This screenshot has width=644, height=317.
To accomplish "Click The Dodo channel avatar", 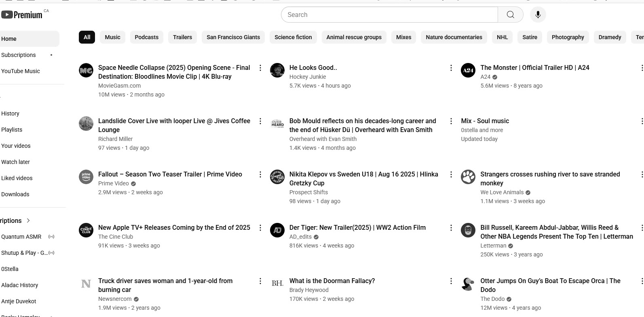I will click(x=468, y=283).
